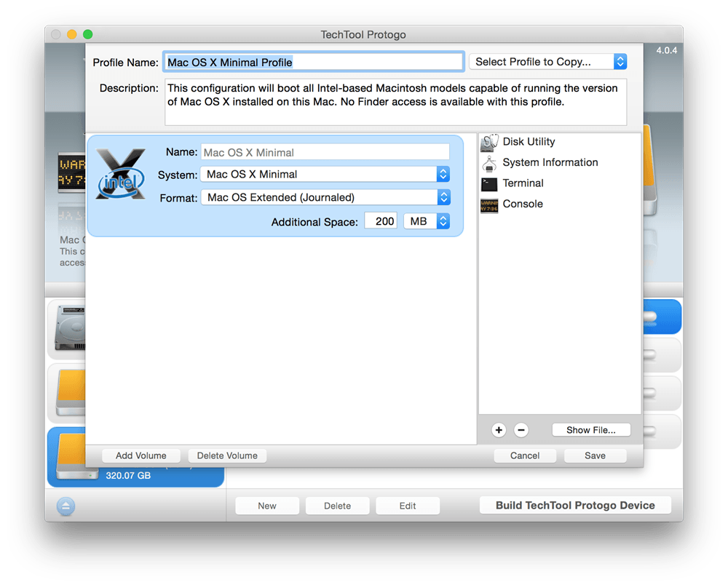Image resolution: width=728 pixels, height=585 pixels.
Task: Save the profile
Action: 595,455
